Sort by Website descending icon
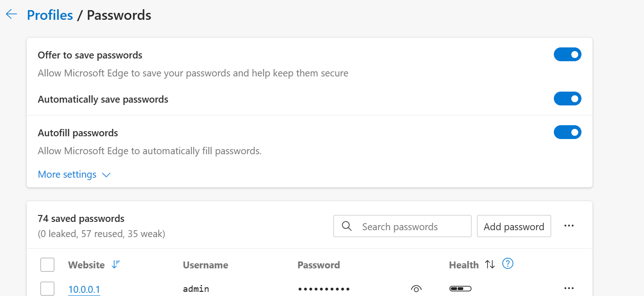The height and width of the screenshot is (296, 644). point(116,264)
